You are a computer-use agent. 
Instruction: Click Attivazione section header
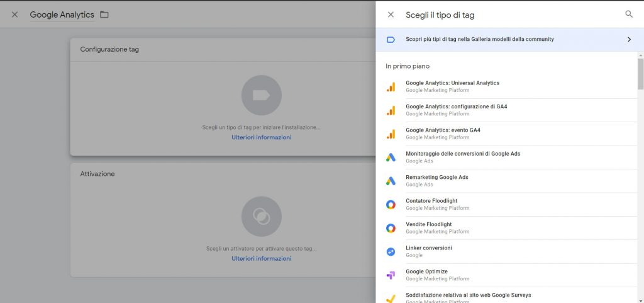click(x=97, y=174)
